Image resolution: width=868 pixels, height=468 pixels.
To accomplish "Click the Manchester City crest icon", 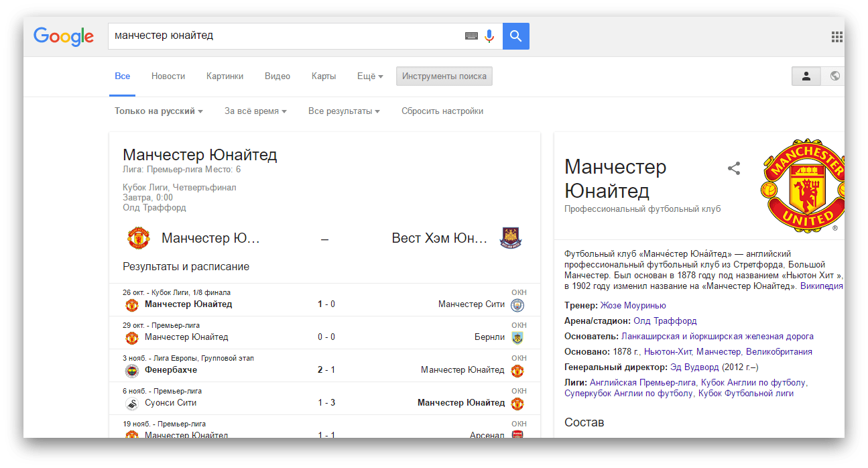I will (517, 305).
